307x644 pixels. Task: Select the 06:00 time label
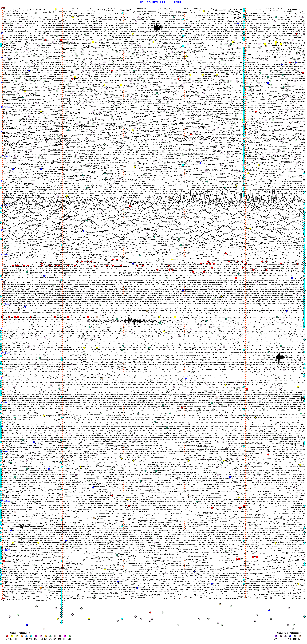coord(8,156)
